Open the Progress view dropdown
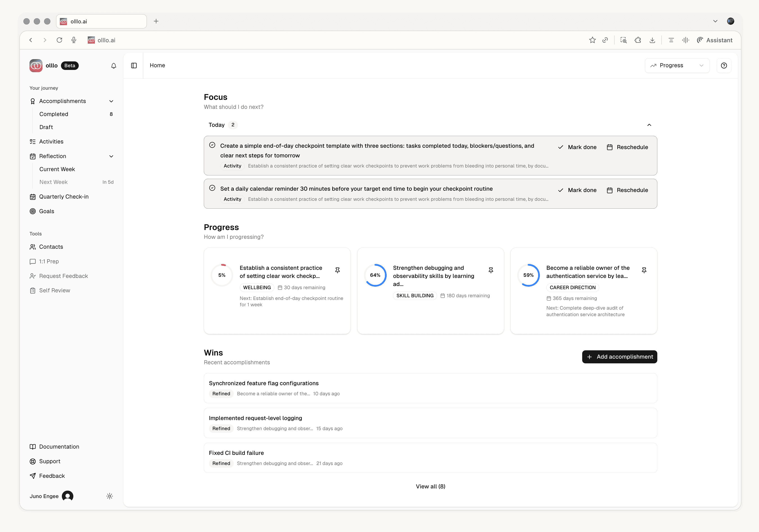This screenshot has width=759, height=532. [x=677, y=65]
